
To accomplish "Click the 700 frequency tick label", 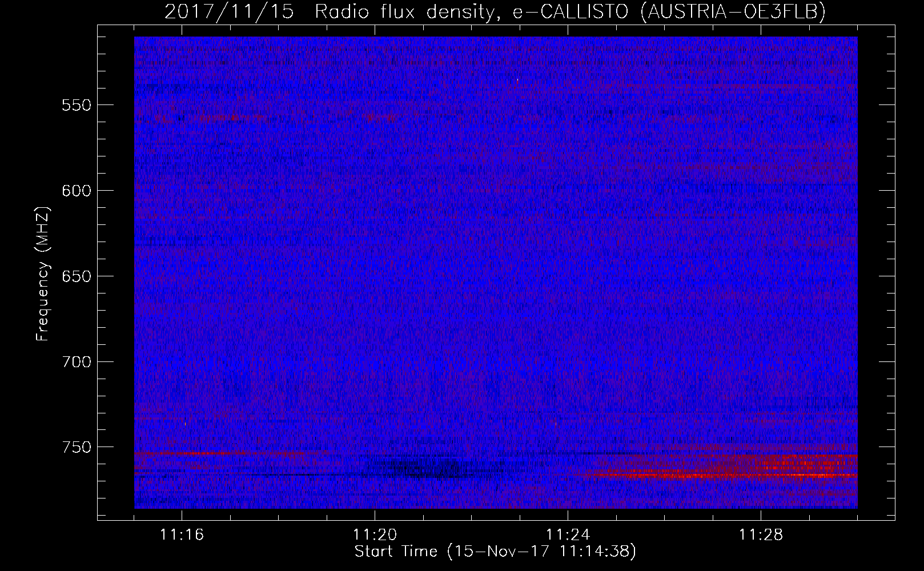I will click(x=77, y=362).
